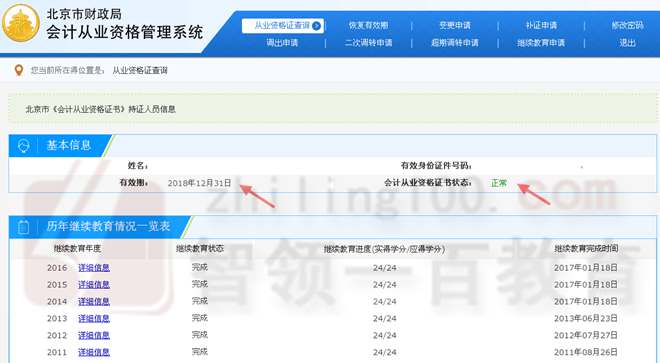Click the 历年继续教育情况一览表 section title
Viewport: 660px width, 363px height.
108,227
